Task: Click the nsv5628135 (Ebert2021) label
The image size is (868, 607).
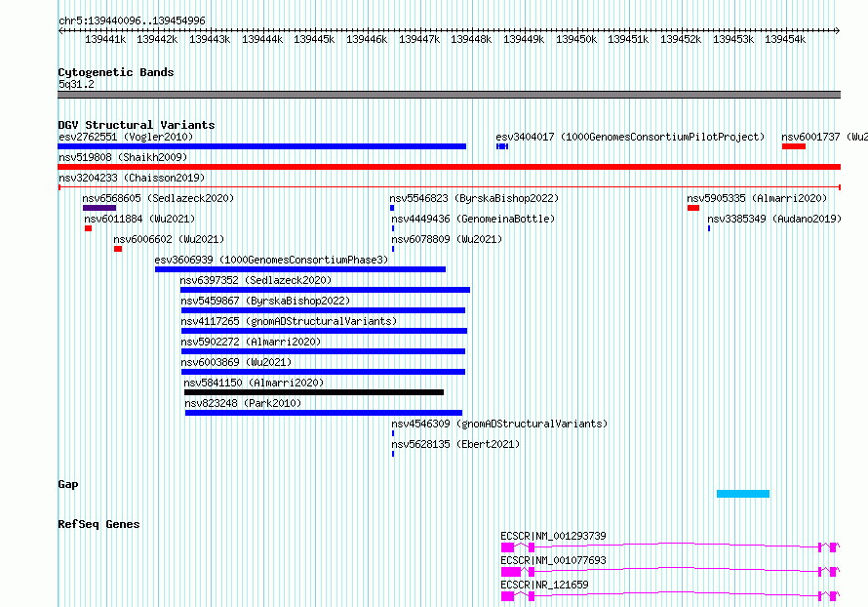Action: click(x=455, y=444)
